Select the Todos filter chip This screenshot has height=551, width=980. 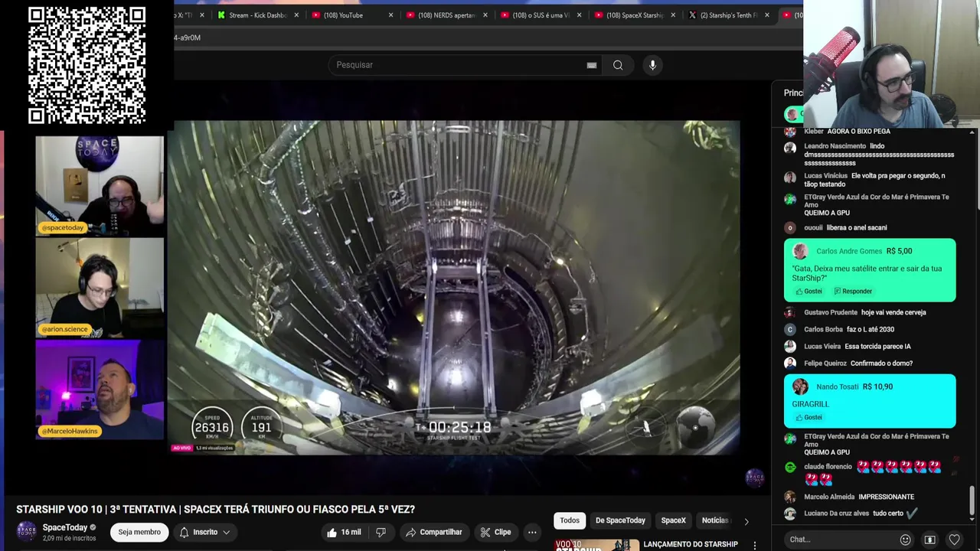(570, 520)
